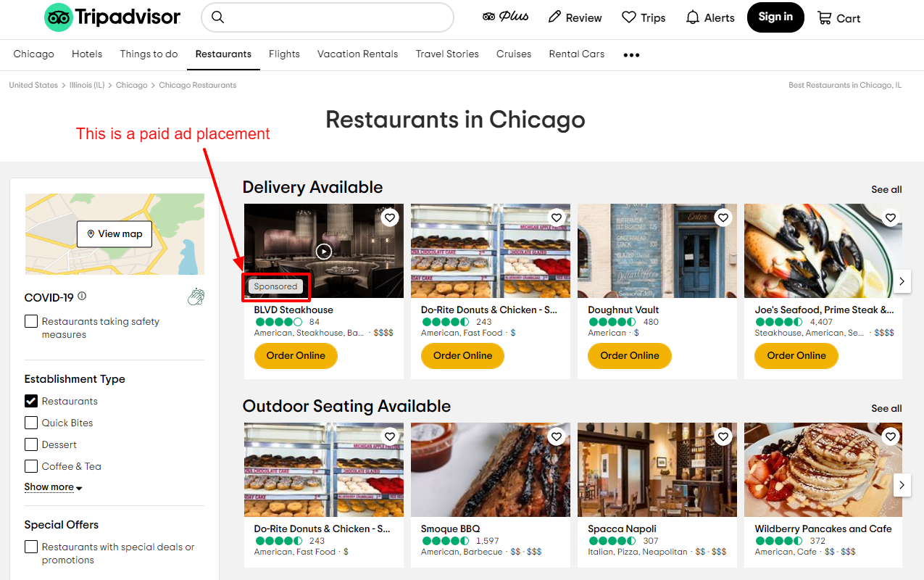924x580 pixels.
Task: Click the Sign in button
Action: pyautogui.click(x=775, y=17)
